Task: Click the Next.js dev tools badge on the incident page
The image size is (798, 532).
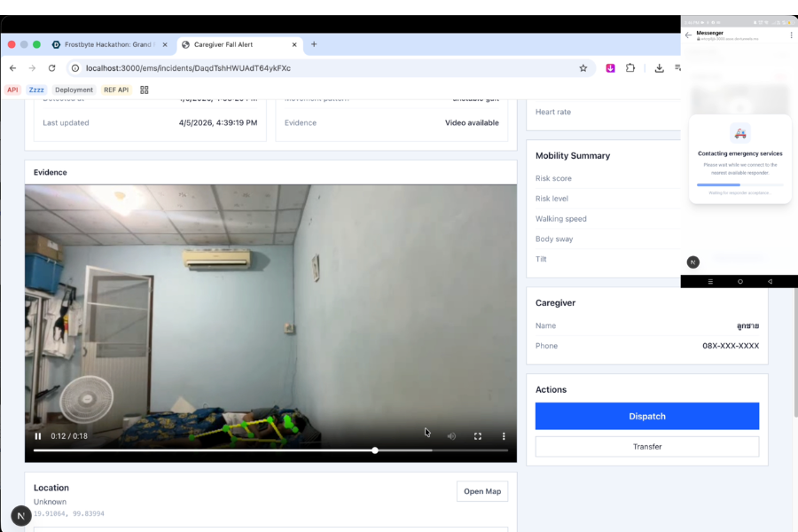Action: point(21,516)
